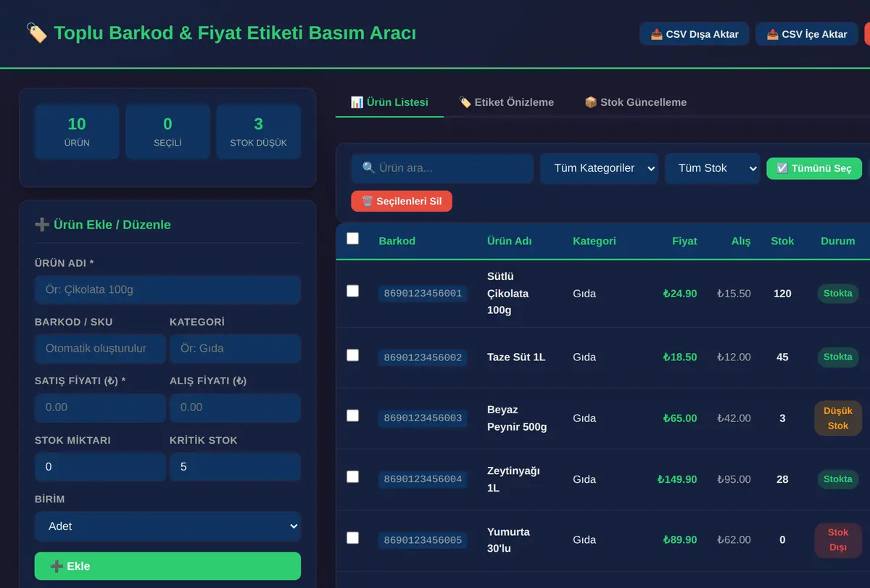Click the Durum column header

pos(837,241)
